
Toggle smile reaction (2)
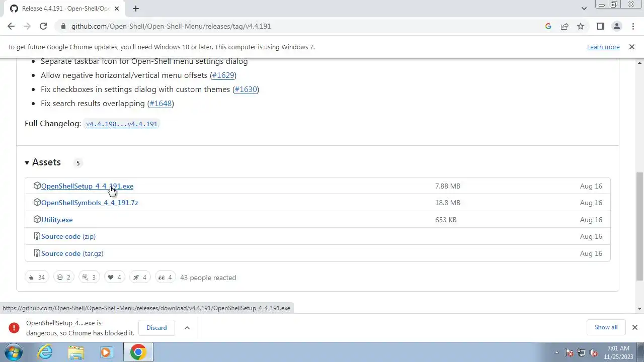pyautogui.click(x=63, y=278)
